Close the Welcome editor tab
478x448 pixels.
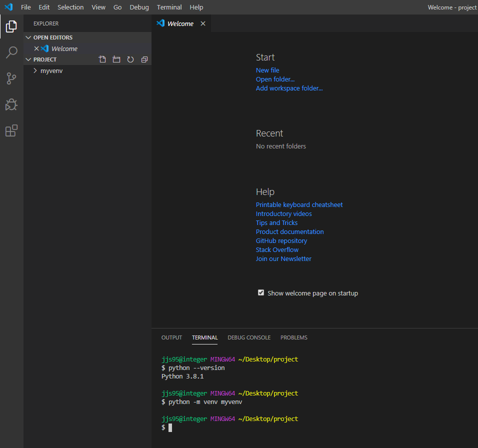(203, 23)
